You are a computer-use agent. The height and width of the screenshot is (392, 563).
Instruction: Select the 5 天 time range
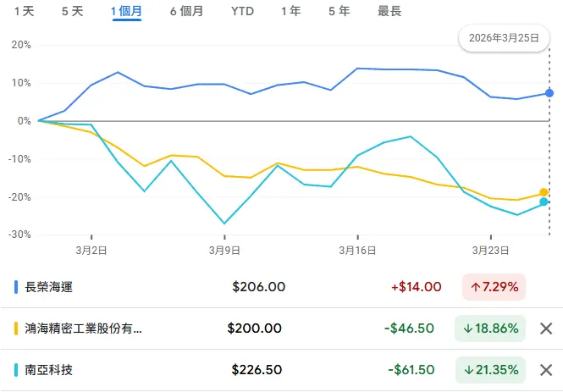click(73, 12)
